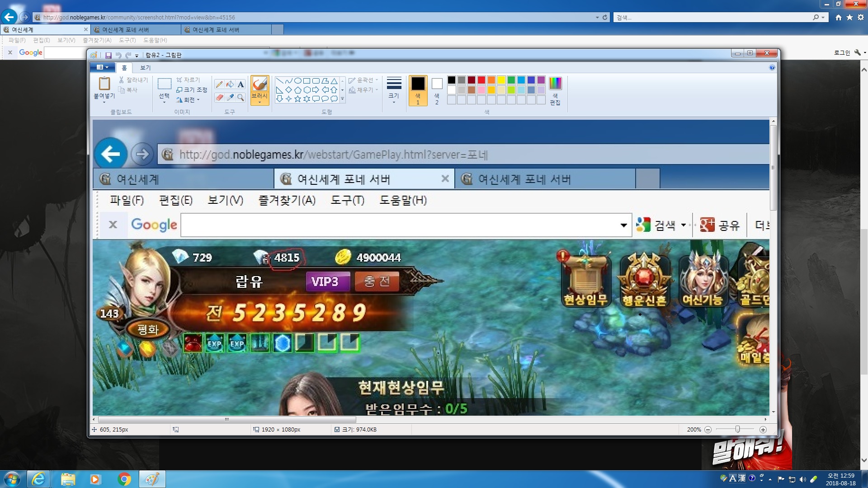Pick the red color swatch in the palette
The height and width of the screenshot is (488, 868).
pyautogui.click(x=481, y=80)
